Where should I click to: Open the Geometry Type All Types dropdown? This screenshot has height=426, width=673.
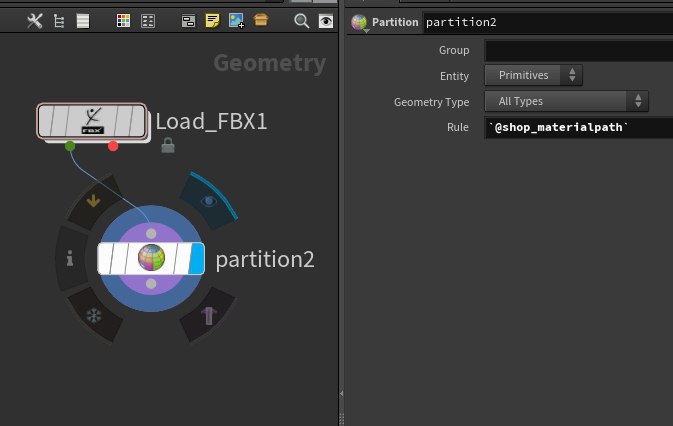tap(567, 101)
